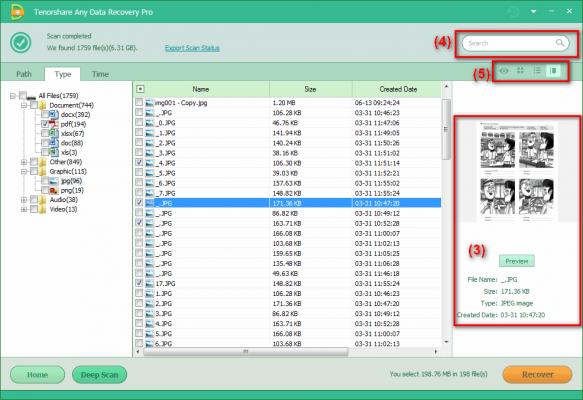The height and width of the screenshot is (400, 583).
Task: Open the Type tab
Action: coord(63,74)
